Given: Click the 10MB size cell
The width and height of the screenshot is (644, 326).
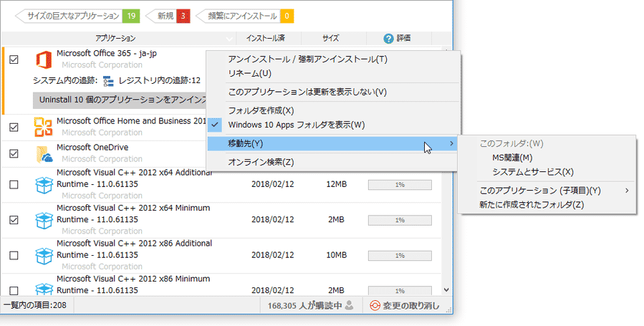Looking at the screenshot, I should pyautogui.click(x=336, y=255).
